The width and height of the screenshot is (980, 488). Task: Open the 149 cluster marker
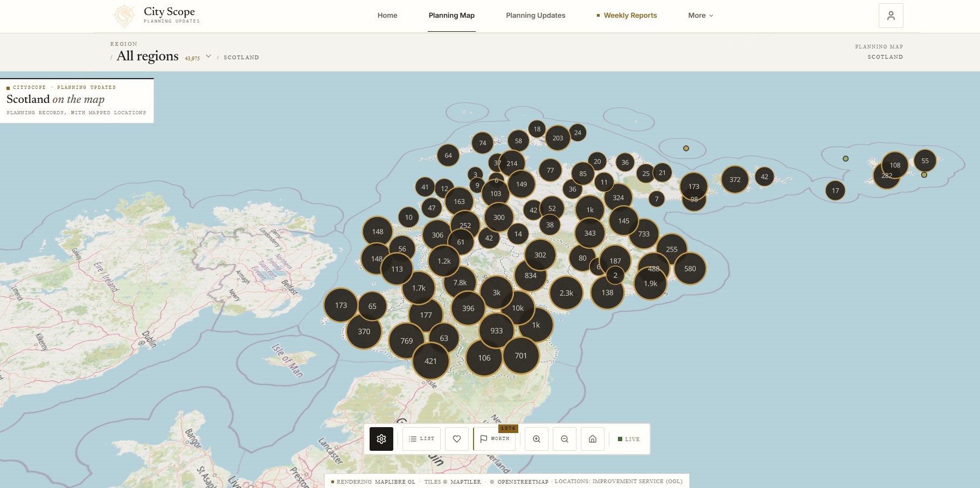(x=522, y=184)
